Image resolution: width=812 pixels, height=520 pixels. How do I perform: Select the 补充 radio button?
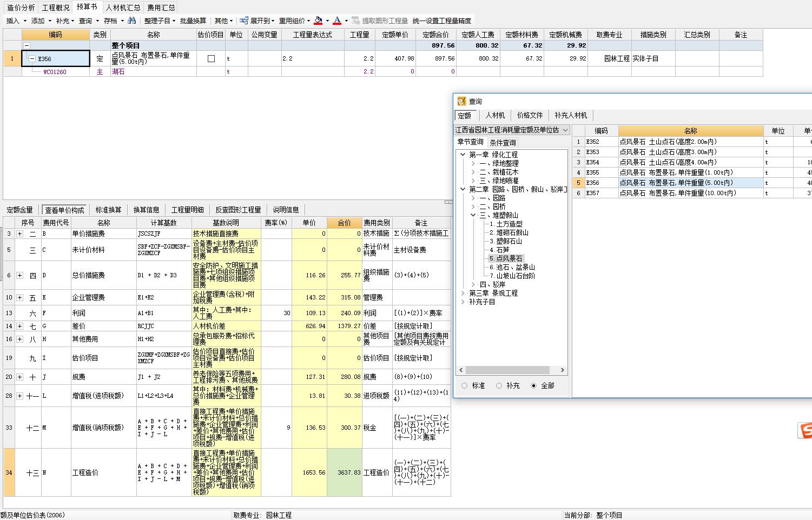(x=499, y=385)
